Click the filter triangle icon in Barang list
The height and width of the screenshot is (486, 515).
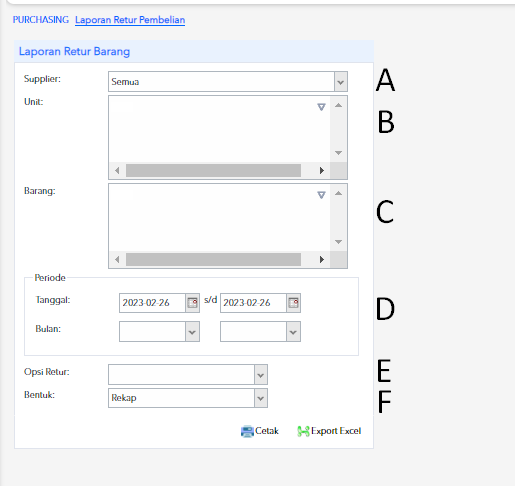coord(321,195)
